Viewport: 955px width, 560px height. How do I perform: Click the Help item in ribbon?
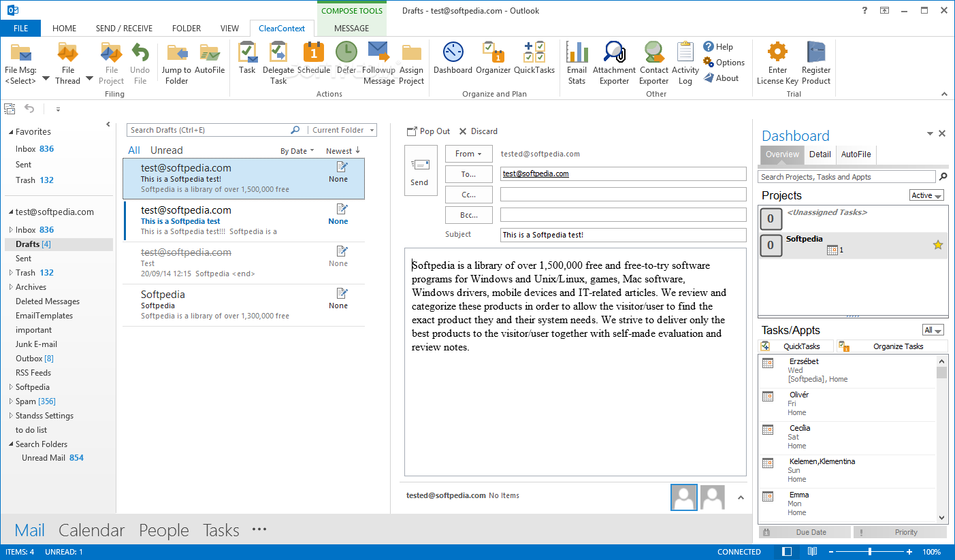(718, 47)
